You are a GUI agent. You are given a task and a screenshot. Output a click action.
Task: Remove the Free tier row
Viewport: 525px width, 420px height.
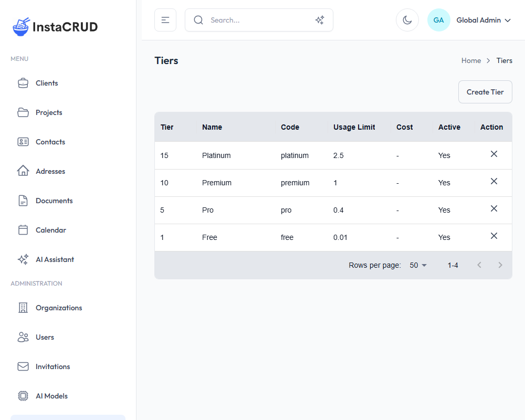coord(493,236)
